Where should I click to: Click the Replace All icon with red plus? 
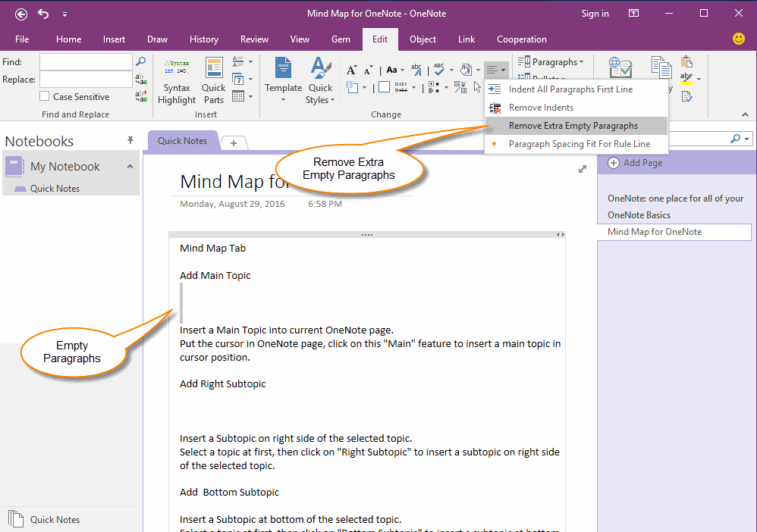[x=141, y=96]
